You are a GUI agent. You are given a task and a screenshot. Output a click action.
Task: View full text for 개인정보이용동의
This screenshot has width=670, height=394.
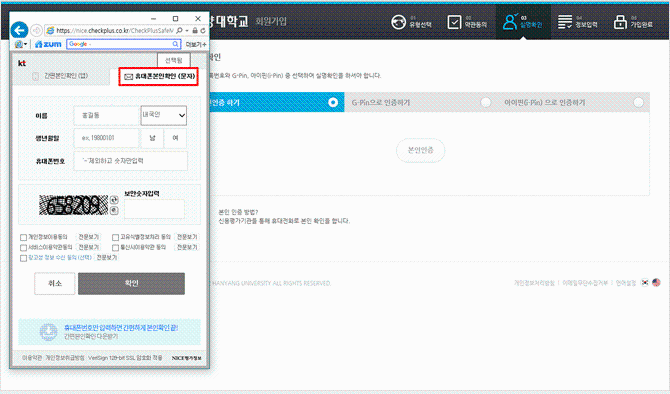coord(89,237)
